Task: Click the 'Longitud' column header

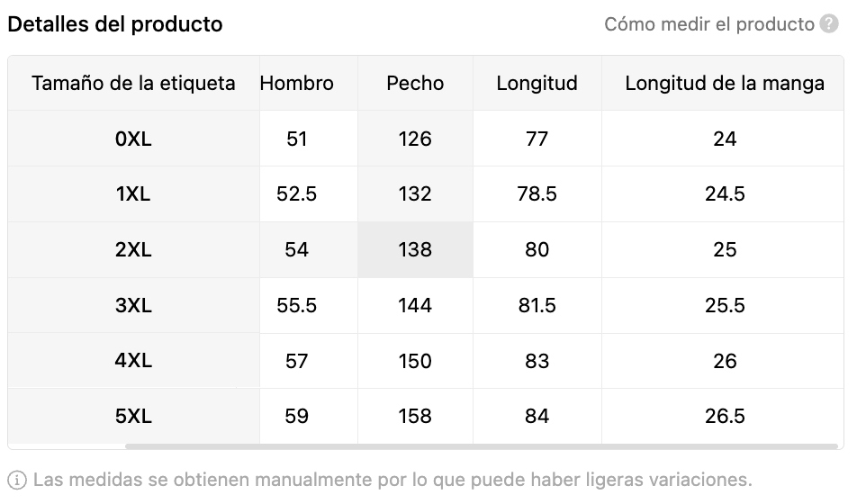Action: coord(537,84)
